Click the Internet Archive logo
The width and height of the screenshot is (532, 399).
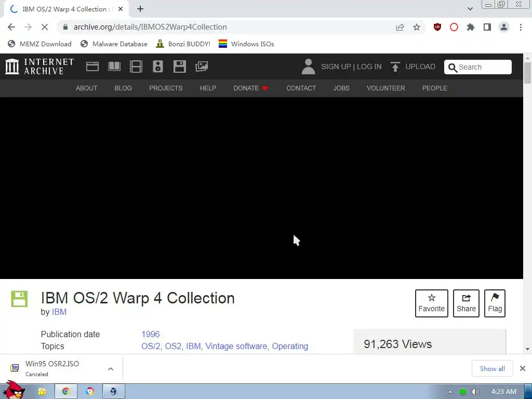click(39, 66)
